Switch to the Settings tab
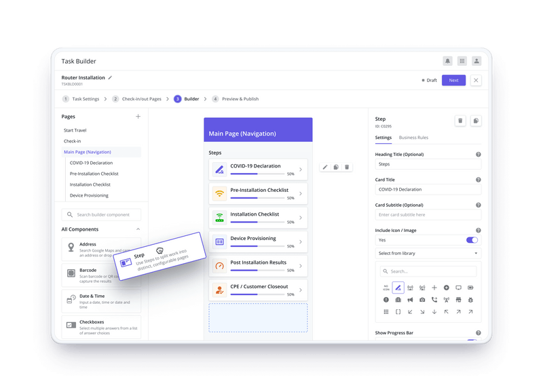The image size is (543, 392). tap(383, 138)
